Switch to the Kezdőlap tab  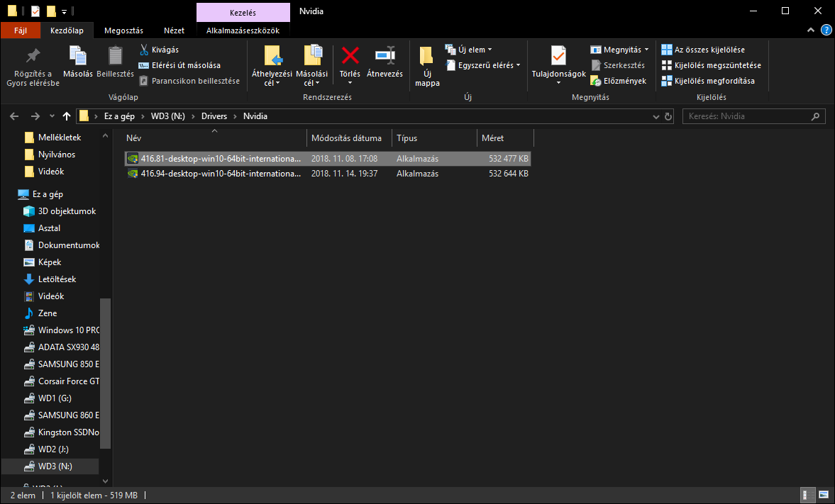(x=67, y=30)
